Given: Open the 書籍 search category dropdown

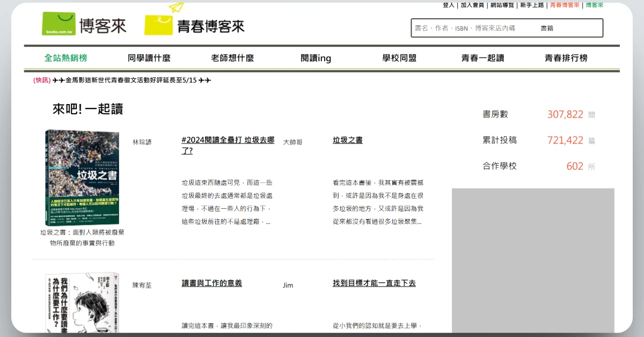Looking at the screenshot, I should click(547, 28).
